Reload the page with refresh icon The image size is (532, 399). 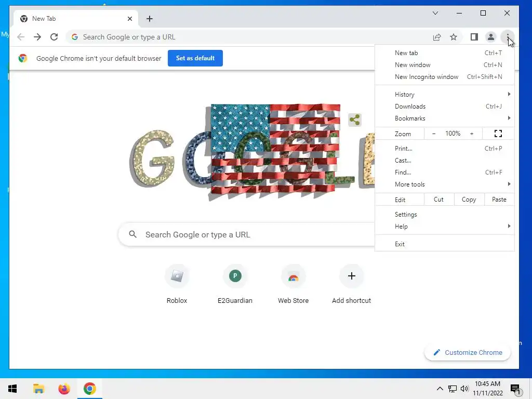tap(54, 37)
